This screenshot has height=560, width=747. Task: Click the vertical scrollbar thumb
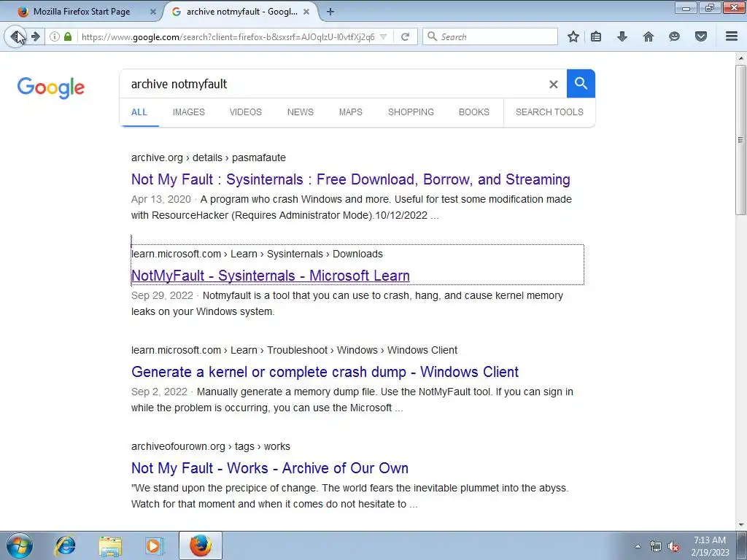coord(740,139)
